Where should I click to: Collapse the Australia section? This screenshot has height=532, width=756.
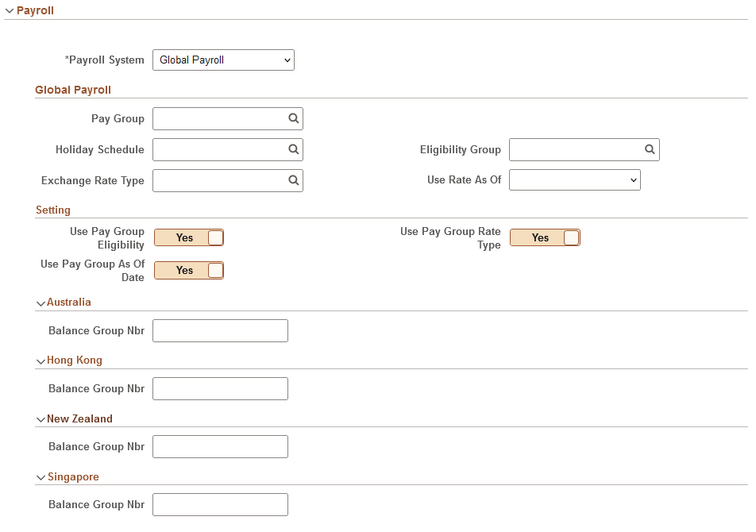40,303
